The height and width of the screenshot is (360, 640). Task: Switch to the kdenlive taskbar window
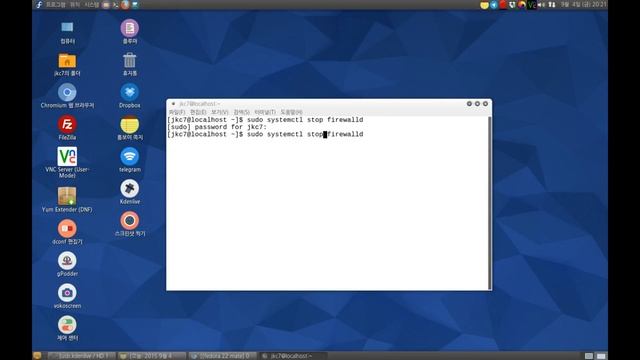[x=82, y=356]
